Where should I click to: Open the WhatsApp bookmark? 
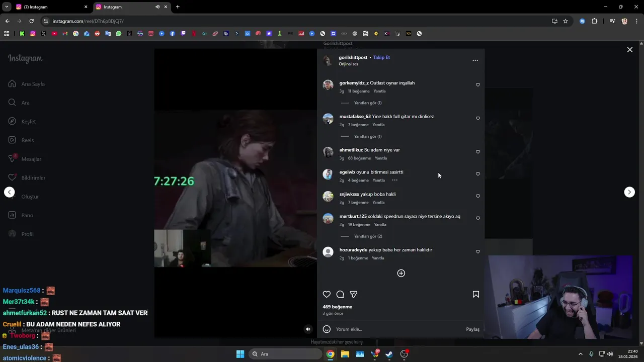(x=119, y=34)
